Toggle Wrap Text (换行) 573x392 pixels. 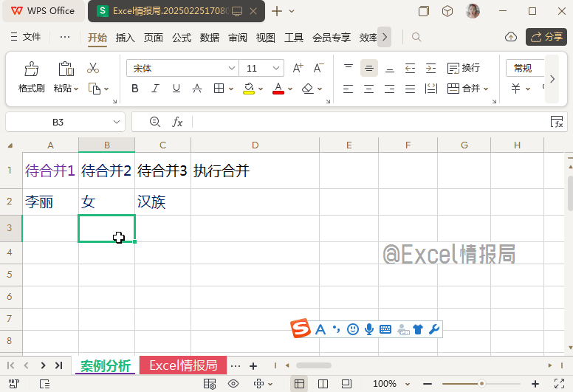coord(464,68)
